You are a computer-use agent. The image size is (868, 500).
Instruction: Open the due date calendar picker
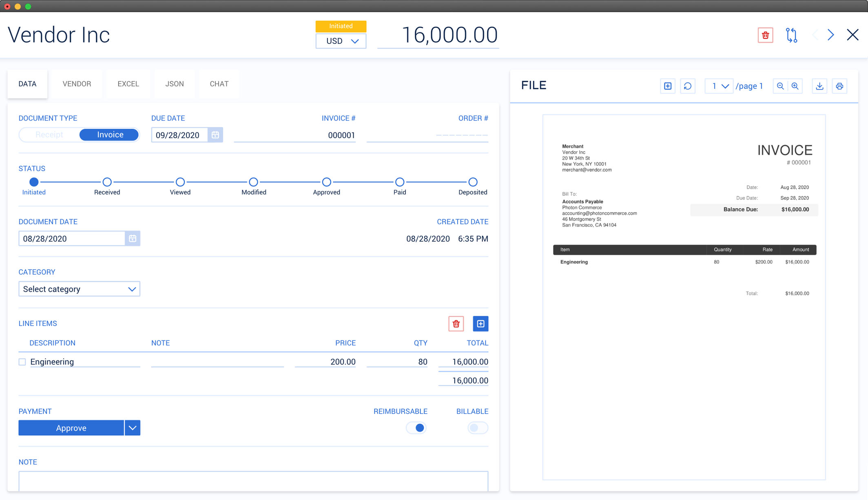pos(215,135)
